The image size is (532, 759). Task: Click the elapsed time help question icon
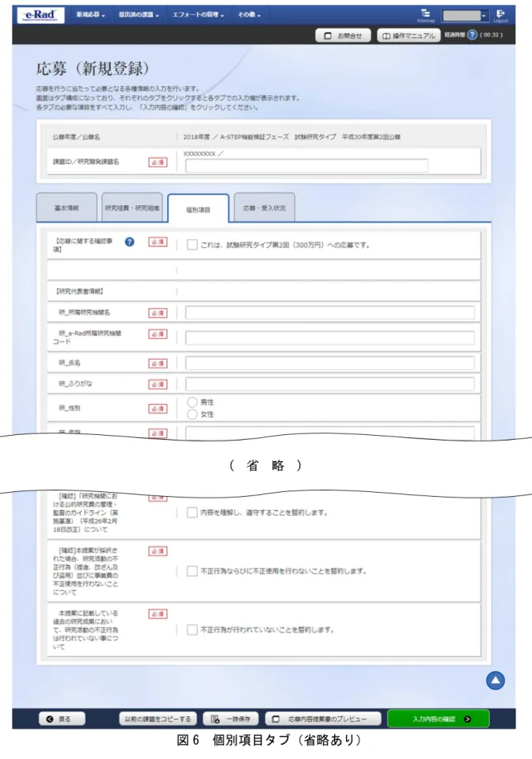(473, 35)
